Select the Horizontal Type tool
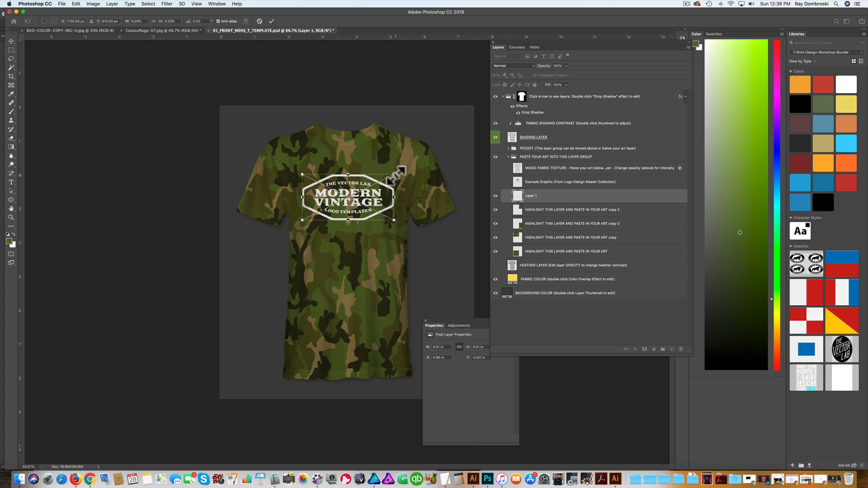The image size is (868, 488). (11, 182)
